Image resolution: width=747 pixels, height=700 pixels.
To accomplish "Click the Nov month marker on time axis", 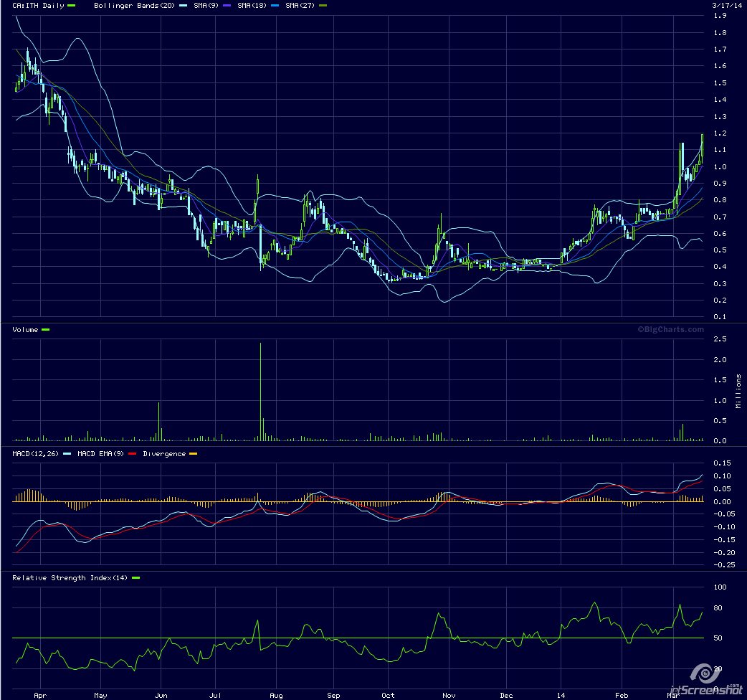I will click(449, 695).
